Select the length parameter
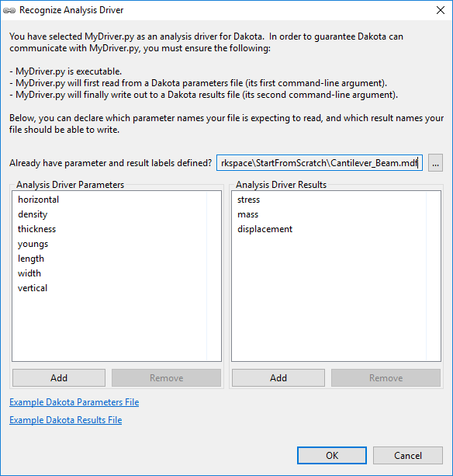Image resolution: width=453 pixels, height=476 pixels. coord(30,259)
